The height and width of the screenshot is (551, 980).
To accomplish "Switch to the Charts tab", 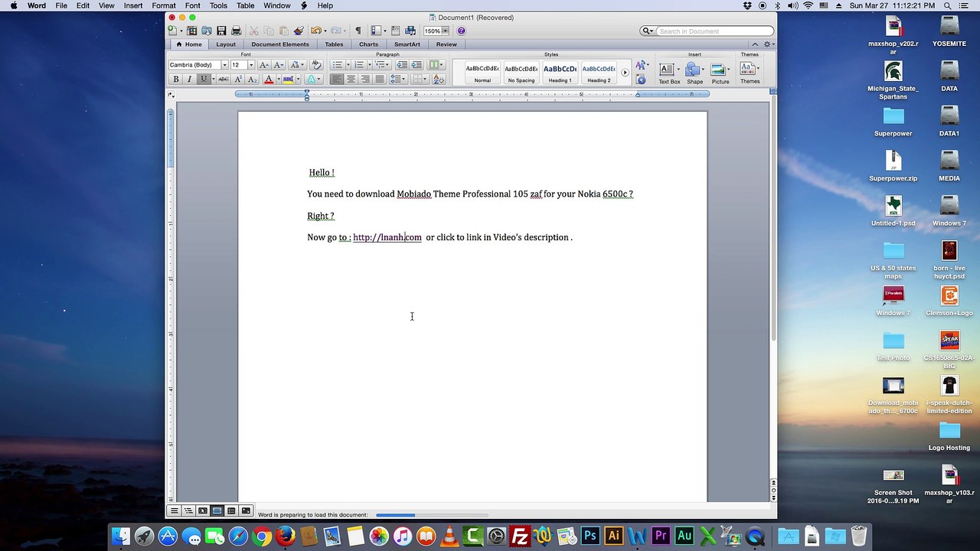I will (368, 44).
